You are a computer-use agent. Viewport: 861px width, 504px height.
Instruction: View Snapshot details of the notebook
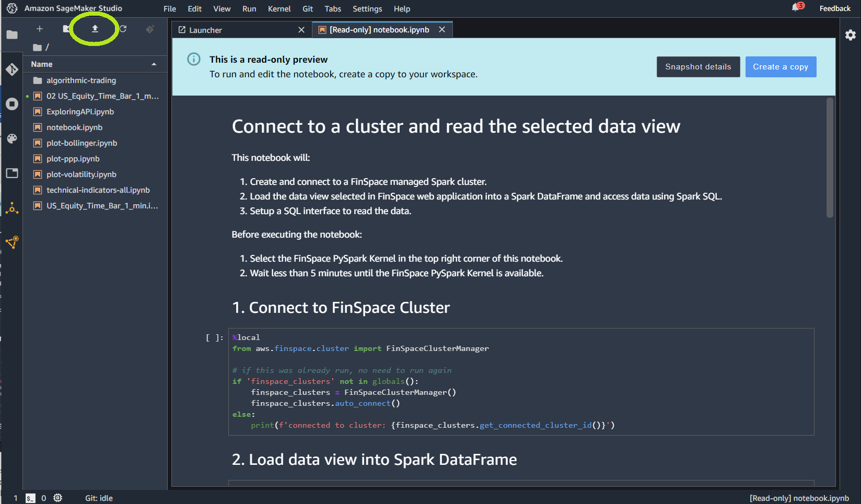[x=698, y=66]
